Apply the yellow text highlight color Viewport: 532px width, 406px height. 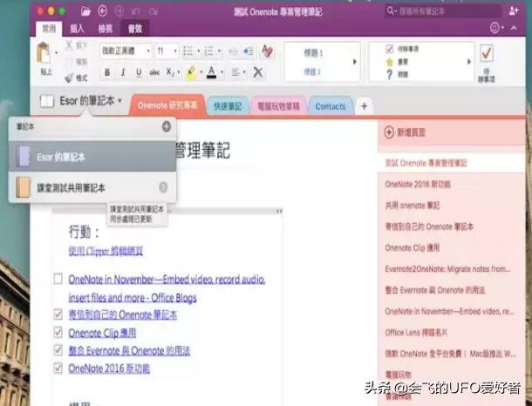click(x=191, y=72)
